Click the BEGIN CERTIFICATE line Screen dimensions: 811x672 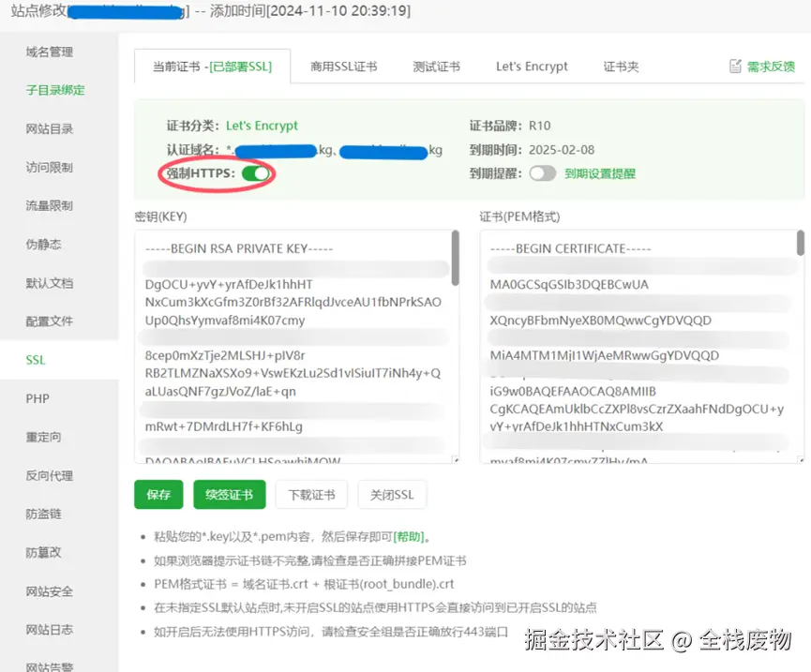[x=570, y=248]
